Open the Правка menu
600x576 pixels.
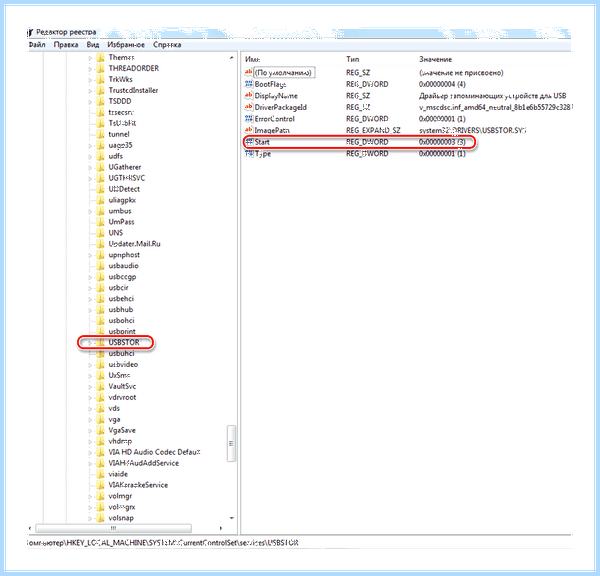pyautogui.click(x=66, y=45)
